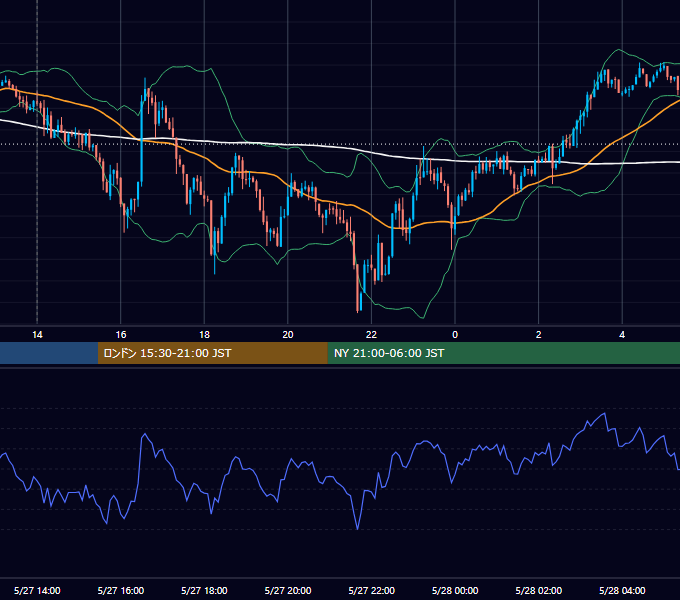Click the 16 hour label on price chart axis
The width and height of the screenshot is (680, 600).
click(x=121, y=335)
